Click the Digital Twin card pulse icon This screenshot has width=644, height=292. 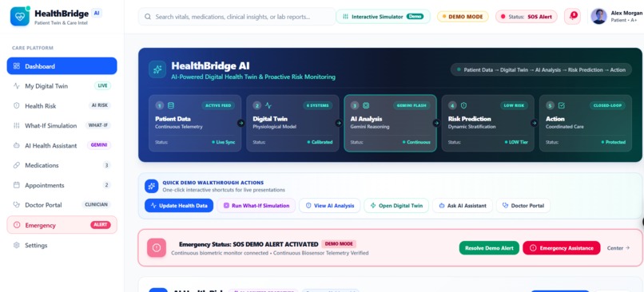[x=268, y=105]
